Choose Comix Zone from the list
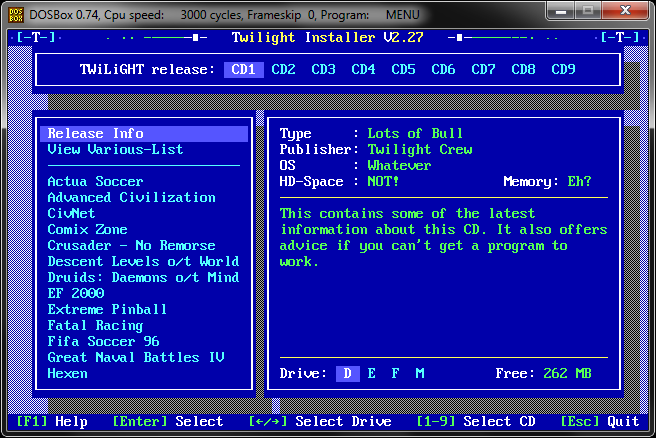 tap(87, 229)
